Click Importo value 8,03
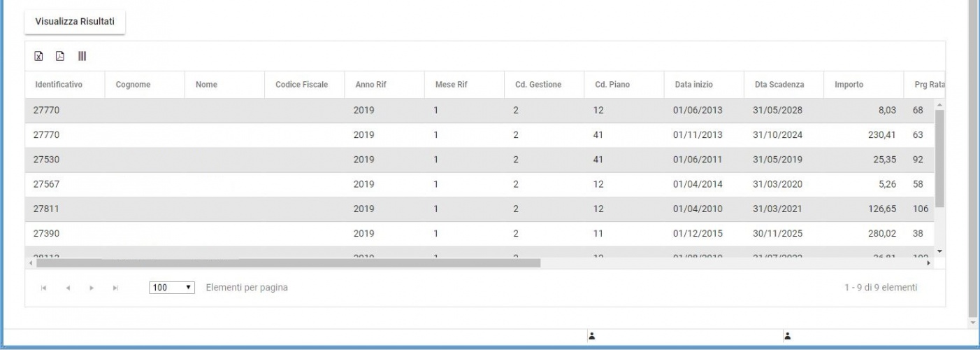980x350 pixels. 887,111
